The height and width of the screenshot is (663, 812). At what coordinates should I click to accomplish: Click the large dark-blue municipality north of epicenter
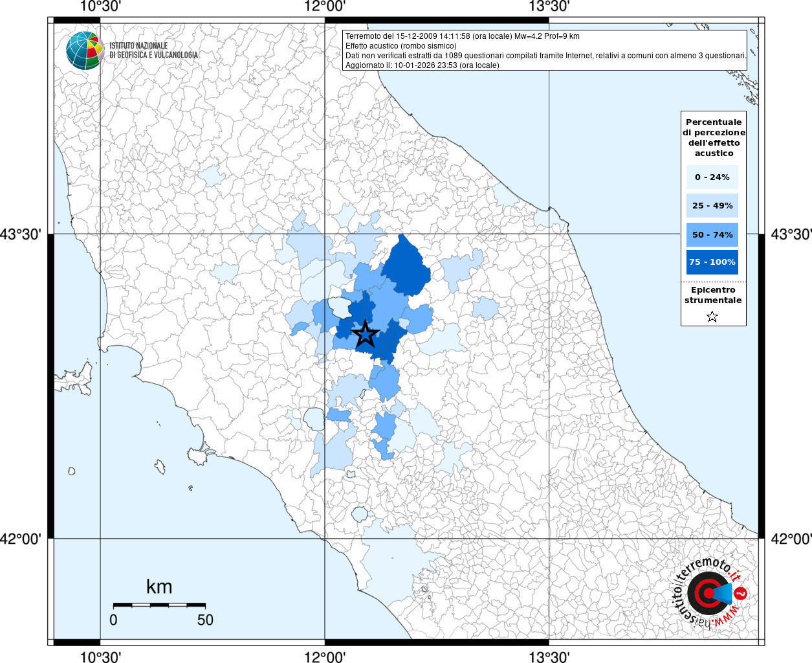406,267
